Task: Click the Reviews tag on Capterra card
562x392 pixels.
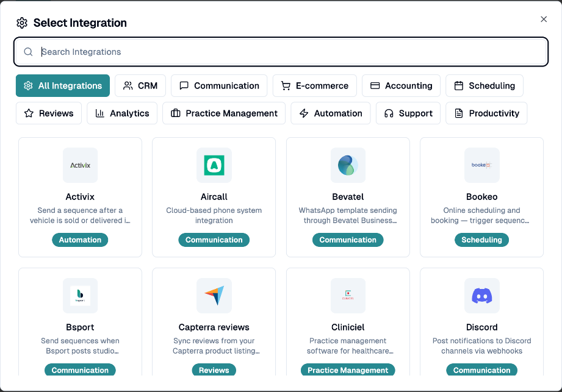Action: (214, 370)
